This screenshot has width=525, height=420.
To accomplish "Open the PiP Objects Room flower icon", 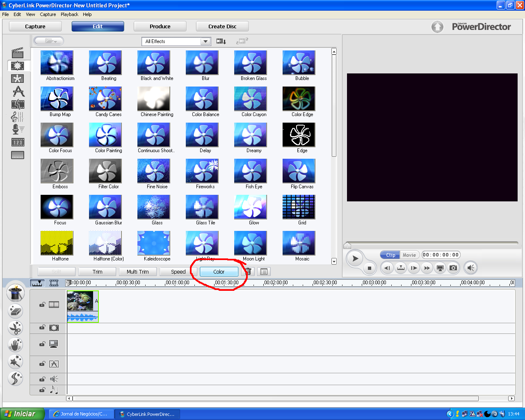I will coord(18,78).
